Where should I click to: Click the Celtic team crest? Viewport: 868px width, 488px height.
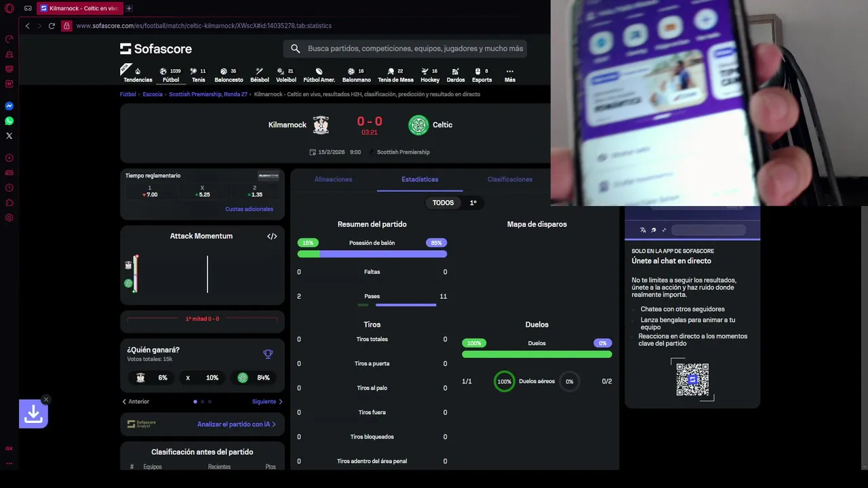coord(418,125)
